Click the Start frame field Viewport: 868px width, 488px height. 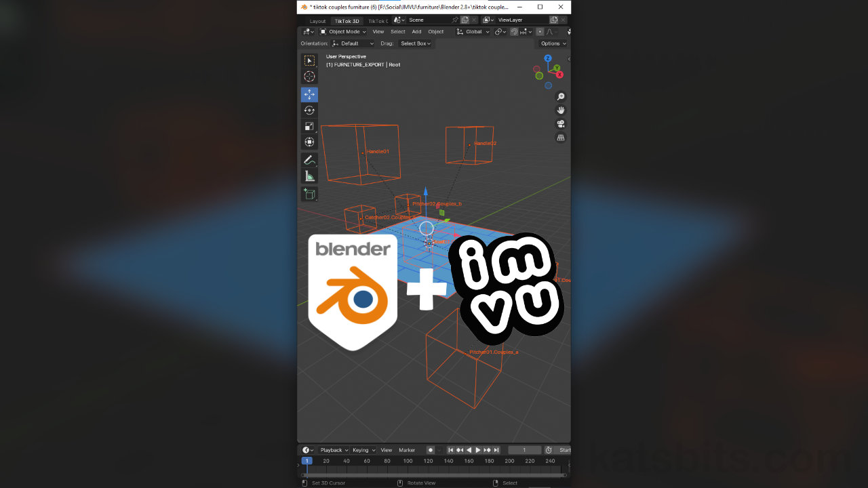[x=563, y=450]
